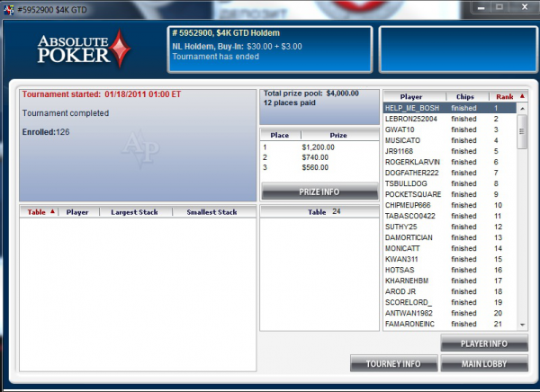Click the title bar application icon
The image size is (540, 392).
8,7
